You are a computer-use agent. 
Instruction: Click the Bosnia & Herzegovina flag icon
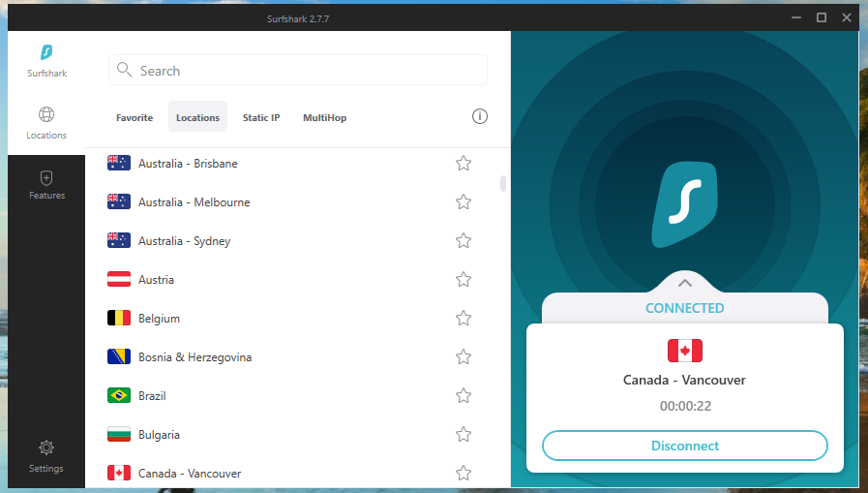tap(119, 356)
